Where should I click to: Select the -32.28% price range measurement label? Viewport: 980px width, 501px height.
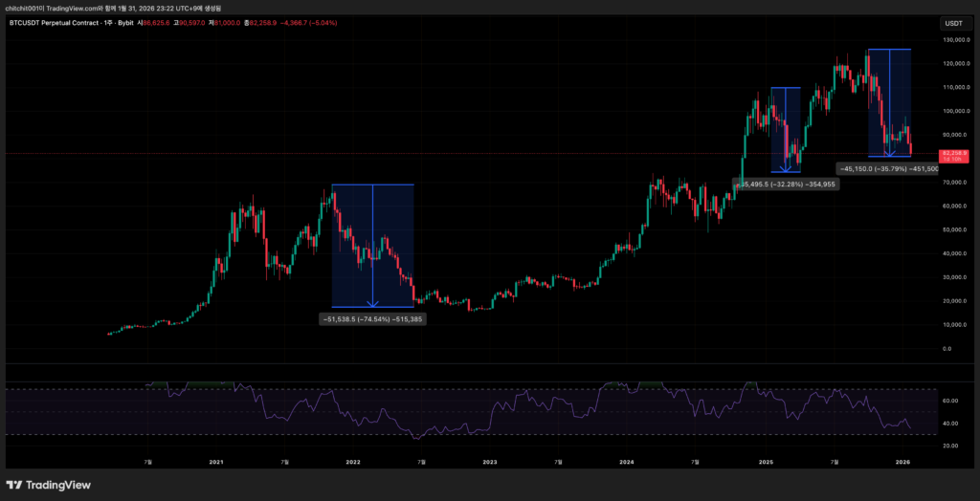787,184
